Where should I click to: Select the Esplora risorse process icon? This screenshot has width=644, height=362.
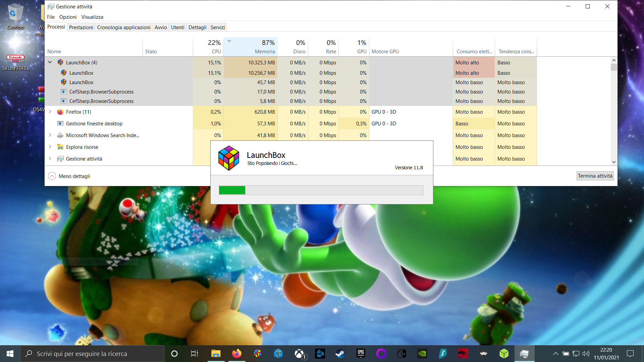pyautogui.click(x=60, y=147)
